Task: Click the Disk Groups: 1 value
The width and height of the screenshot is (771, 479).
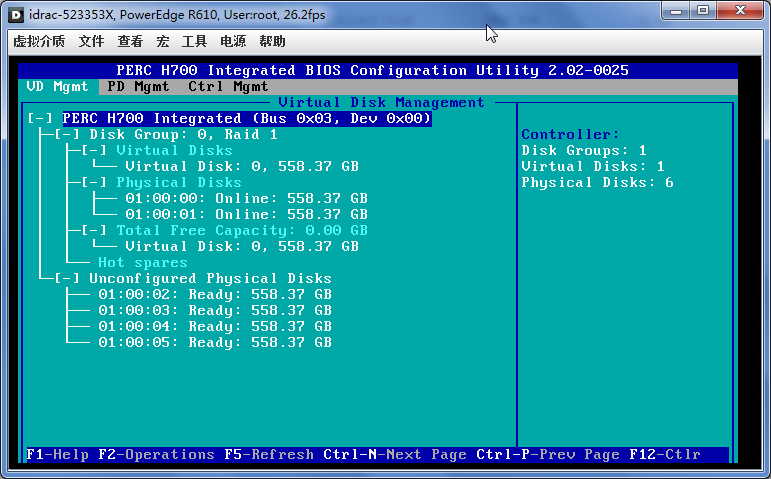Action: (x=584, y=150)
